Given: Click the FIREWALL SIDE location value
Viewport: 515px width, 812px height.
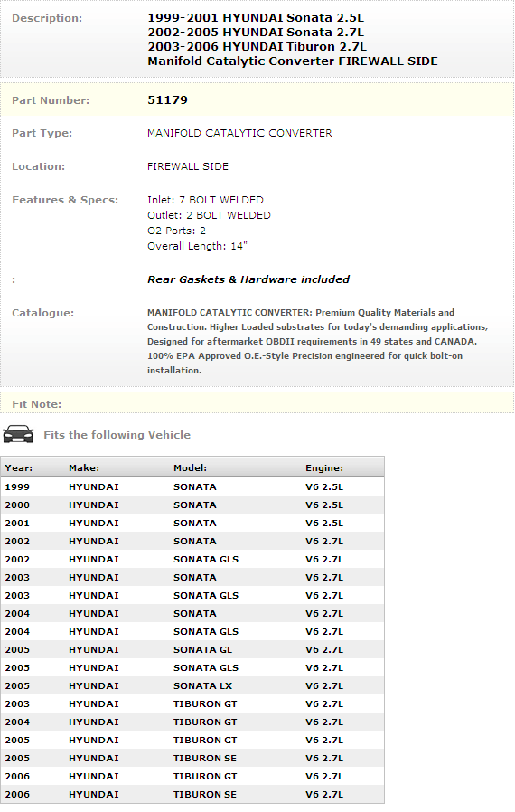Looking at the screenshot, I should tap(188, 166).
